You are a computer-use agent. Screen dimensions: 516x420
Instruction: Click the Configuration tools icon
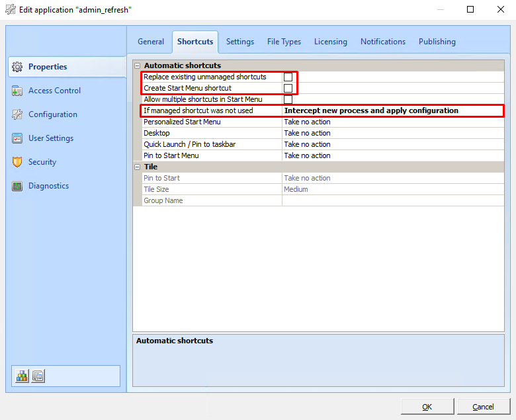coord(17,114)
